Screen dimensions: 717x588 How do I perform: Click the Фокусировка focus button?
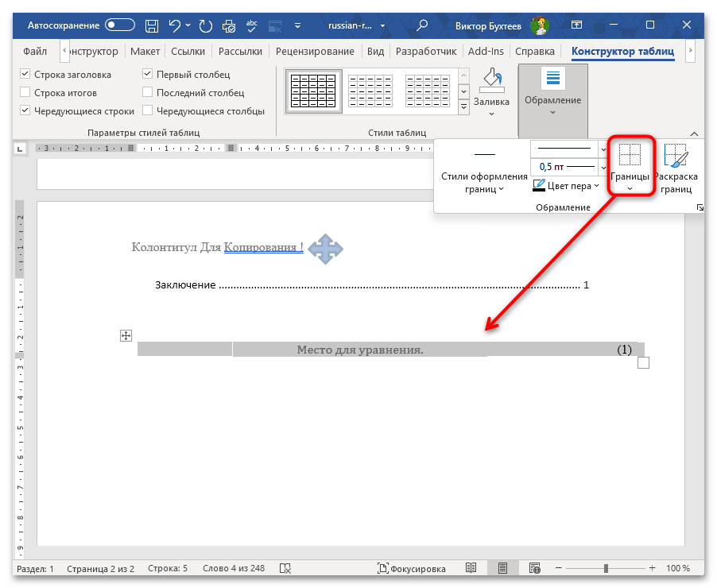tap(411, 568)
